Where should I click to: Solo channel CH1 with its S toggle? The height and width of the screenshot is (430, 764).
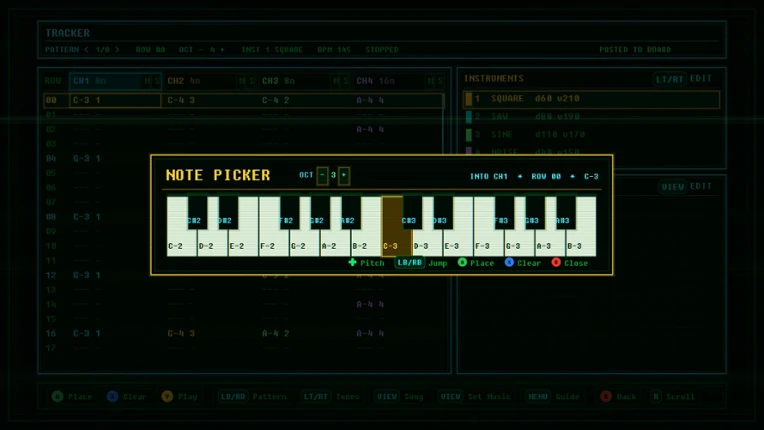point(157,81)
